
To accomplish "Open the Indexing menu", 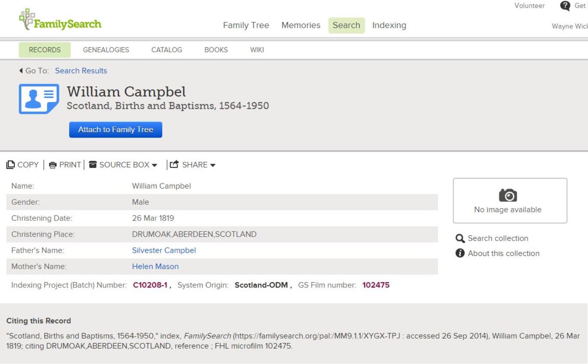I will [x=389, y=25].
